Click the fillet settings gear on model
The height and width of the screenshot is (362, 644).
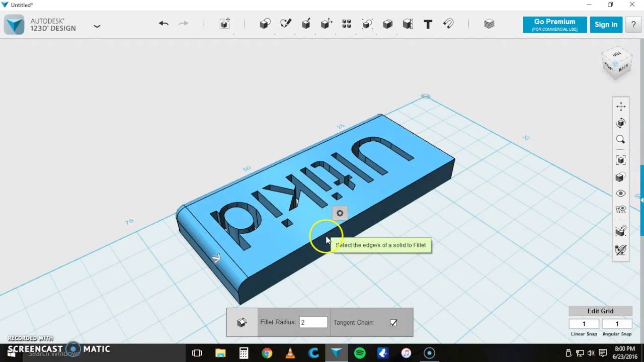pos(340,214)
